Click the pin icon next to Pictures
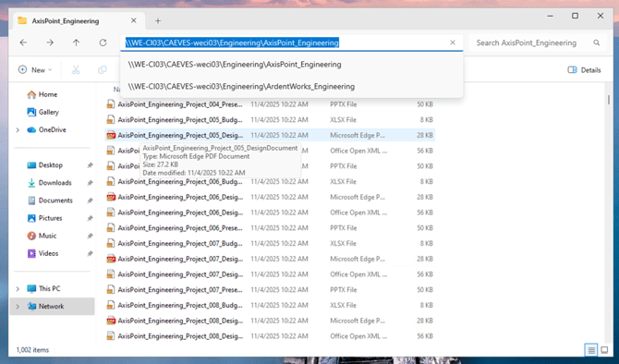619x364 pixels. tap(90, 218)
